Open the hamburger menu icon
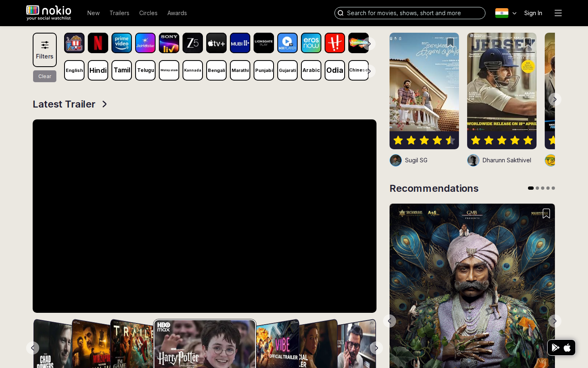 [558, 13]
